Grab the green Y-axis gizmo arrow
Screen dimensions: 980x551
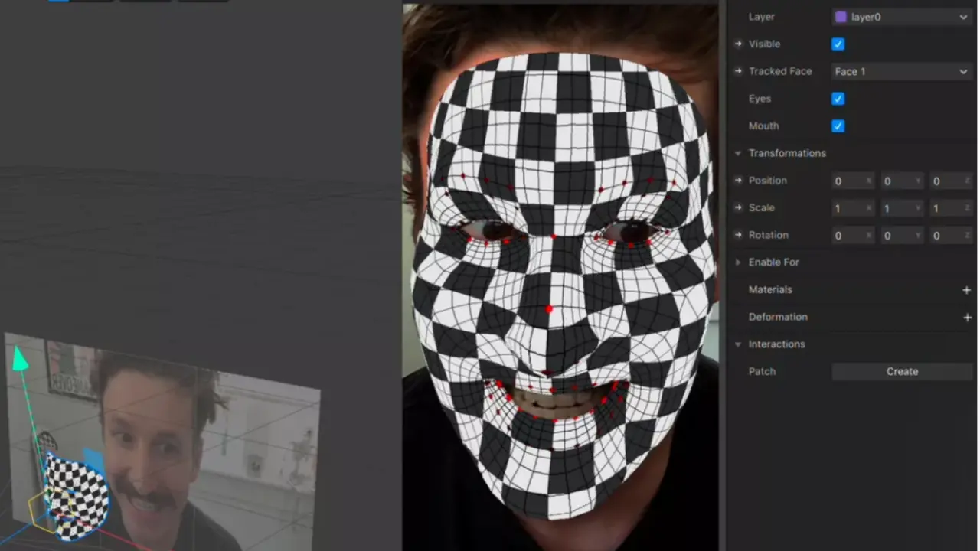21,360
